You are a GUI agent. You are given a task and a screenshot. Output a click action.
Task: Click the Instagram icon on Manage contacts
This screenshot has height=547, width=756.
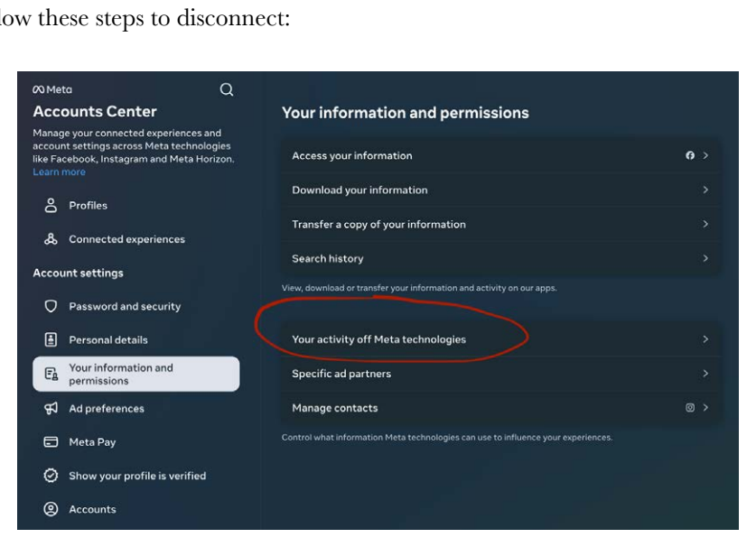click(690, 408)
